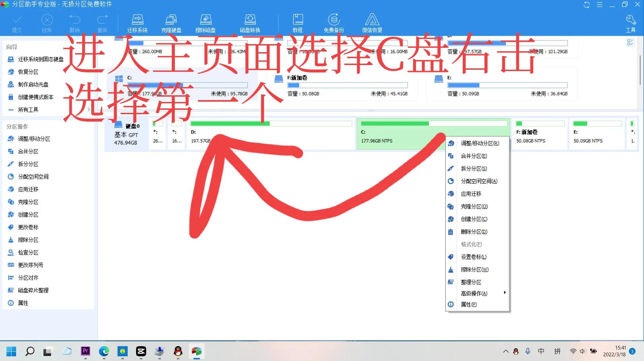The height and width of the screenshot is (361, 644).
Task: Select the 迁移系统 (Migrate OS) toolbar icon
Action: 137,22
